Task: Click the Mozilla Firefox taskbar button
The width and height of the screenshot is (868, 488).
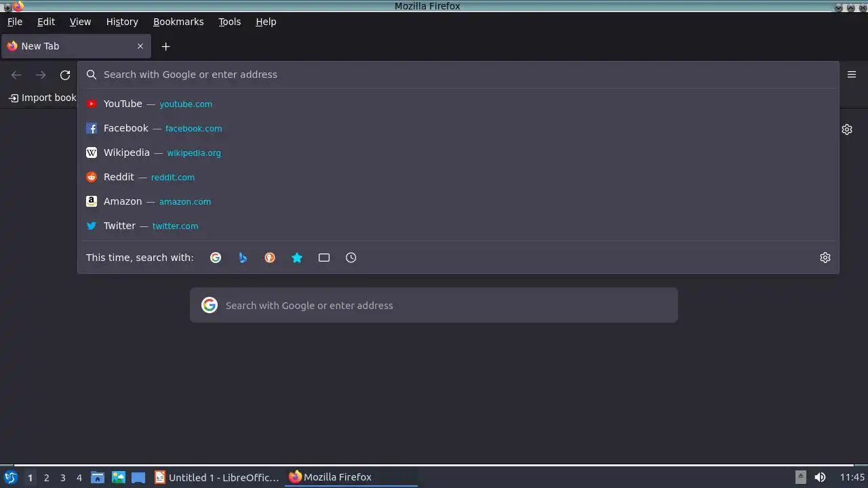Action: coord(351,477)
